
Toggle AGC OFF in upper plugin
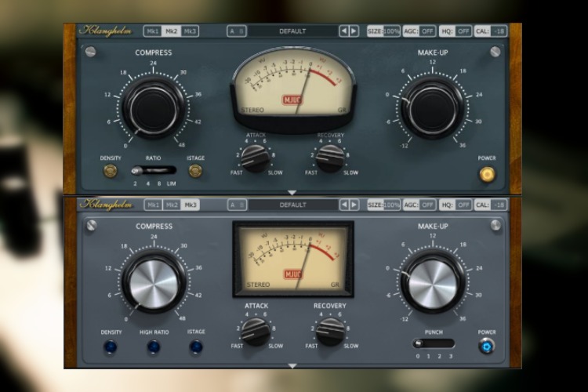(x=419, y=31)
